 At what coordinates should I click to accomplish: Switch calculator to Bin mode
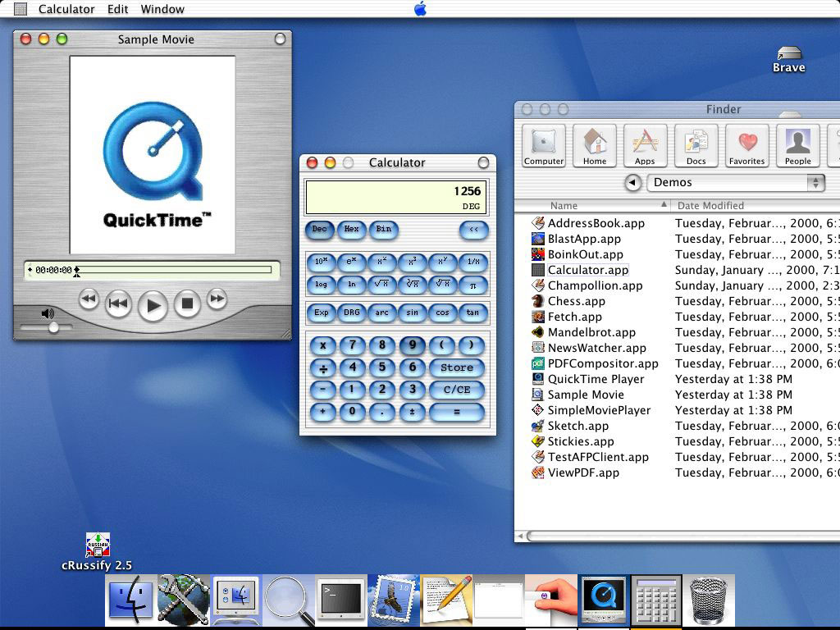click(x=384, y=230)
